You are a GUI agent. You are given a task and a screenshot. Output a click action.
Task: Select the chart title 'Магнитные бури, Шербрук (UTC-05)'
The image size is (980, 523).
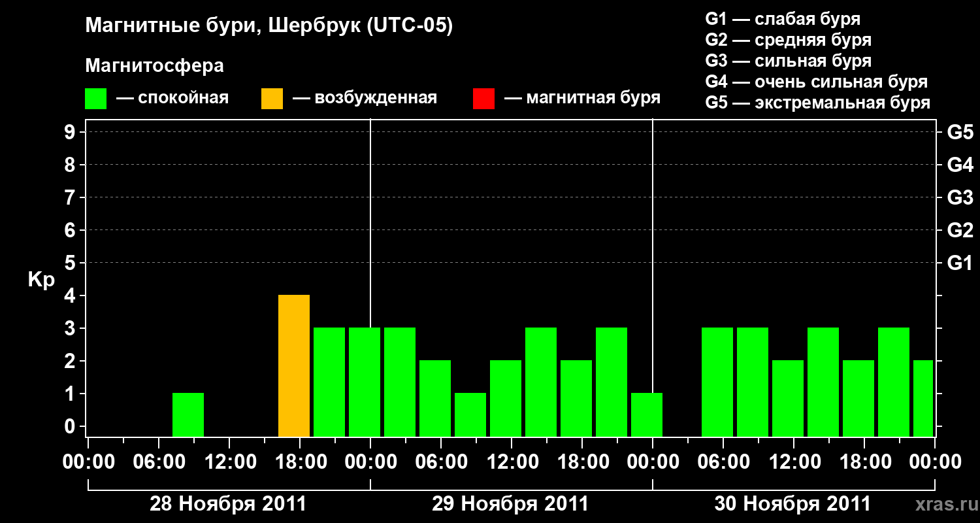[269, 27]
